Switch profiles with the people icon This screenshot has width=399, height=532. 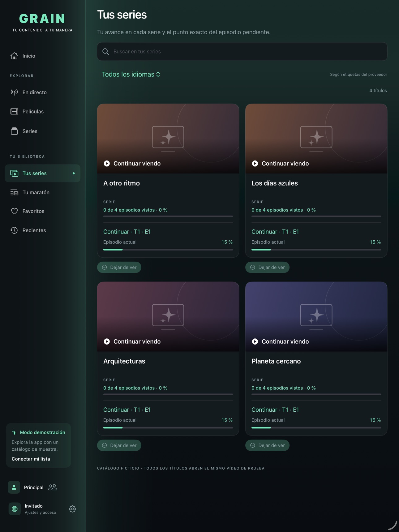tap(53, 487)
